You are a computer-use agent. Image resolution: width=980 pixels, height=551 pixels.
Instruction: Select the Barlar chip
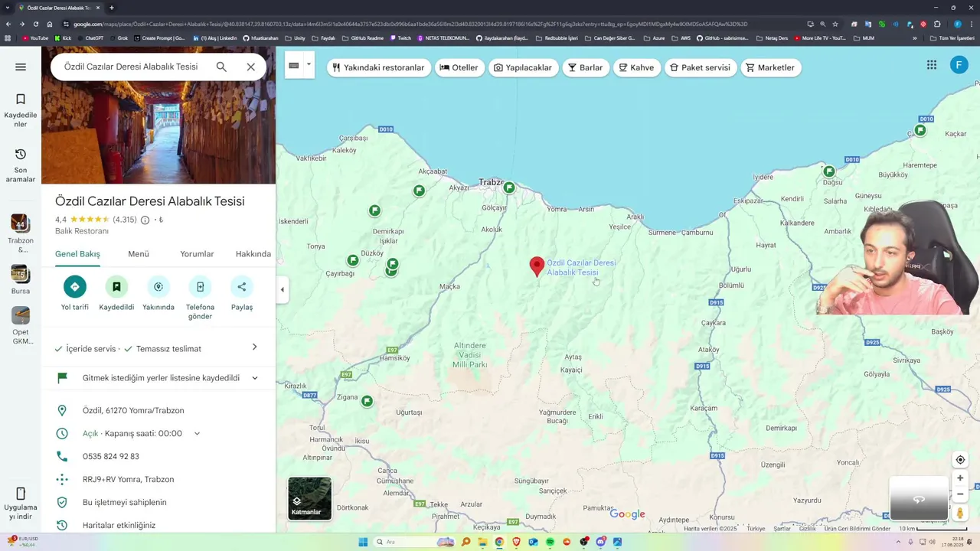point(586,67)
